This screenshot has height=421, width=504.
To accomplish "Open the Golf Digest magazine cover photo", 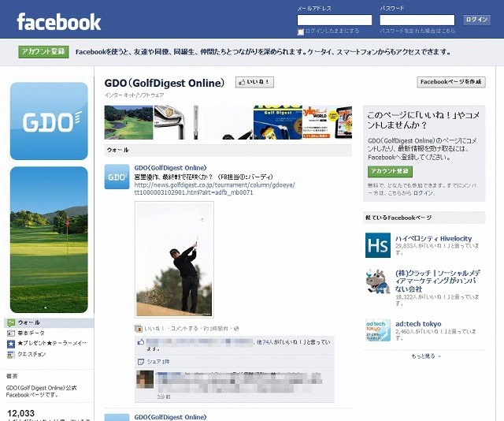I will pos(278,122).
